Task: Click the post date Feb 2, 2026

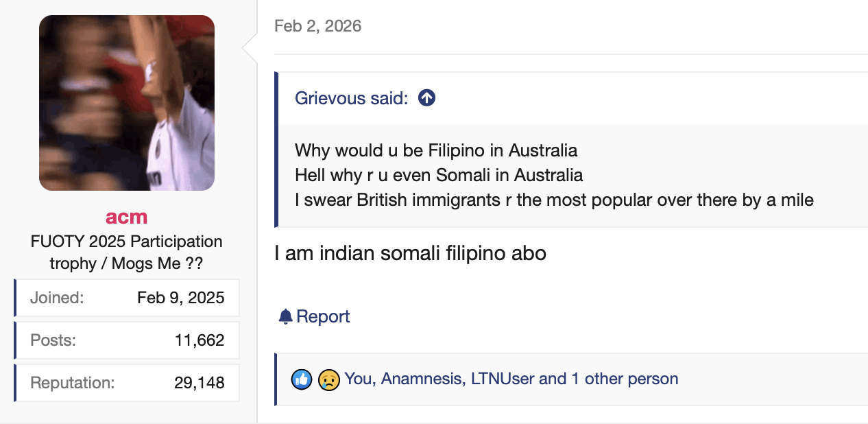Action: (x=317, y=26)
